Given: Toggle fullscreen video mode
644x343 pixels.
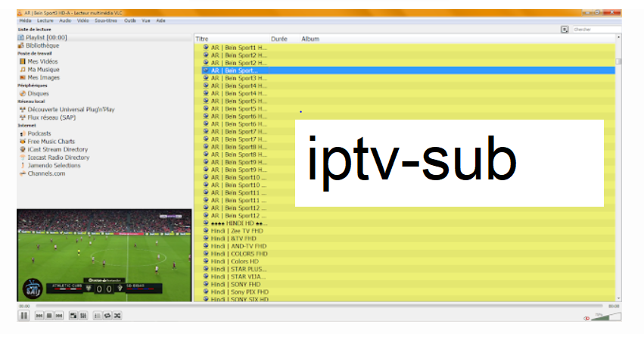Looking at the screenshot, I should (x=73, y=316).
